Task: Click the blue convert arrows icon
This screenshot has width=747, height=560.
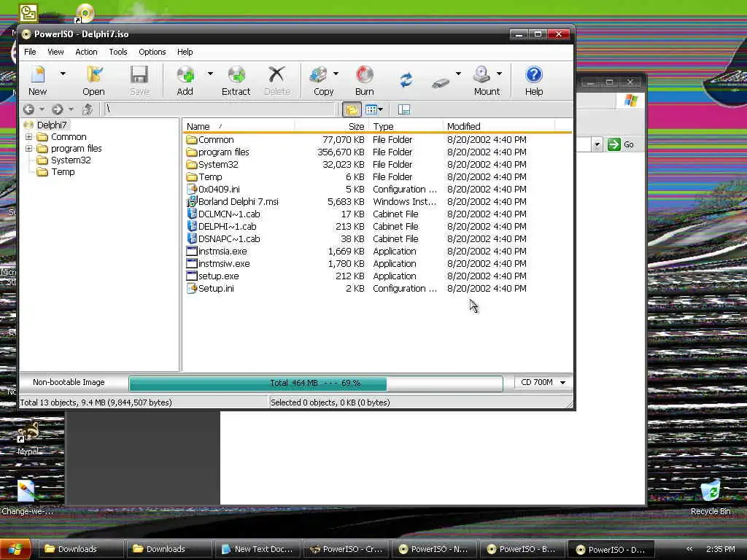Action: click(406, 80)
